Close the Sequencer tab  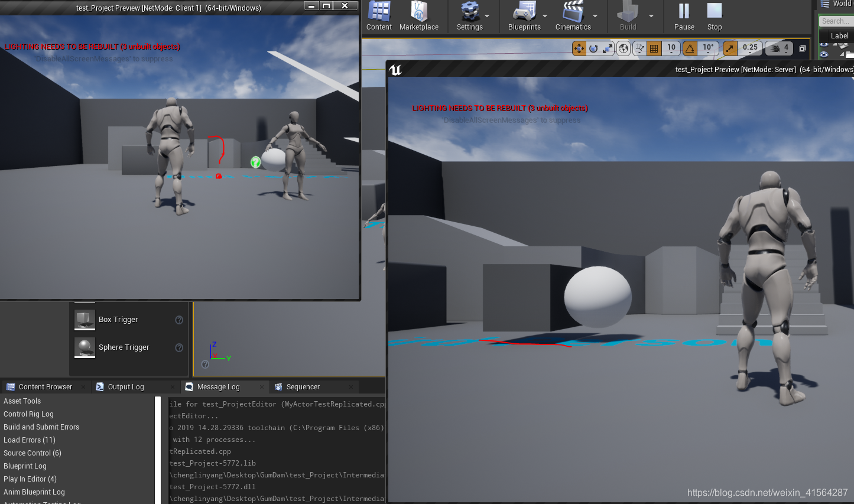(x=351, y=387)
